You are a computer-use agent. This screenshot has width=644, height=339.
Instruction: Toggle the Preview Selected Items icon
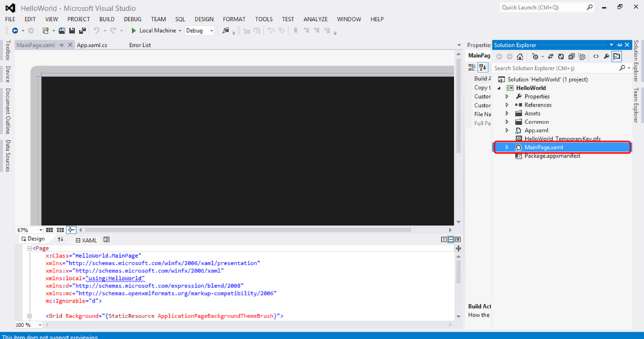coord(616,56)
